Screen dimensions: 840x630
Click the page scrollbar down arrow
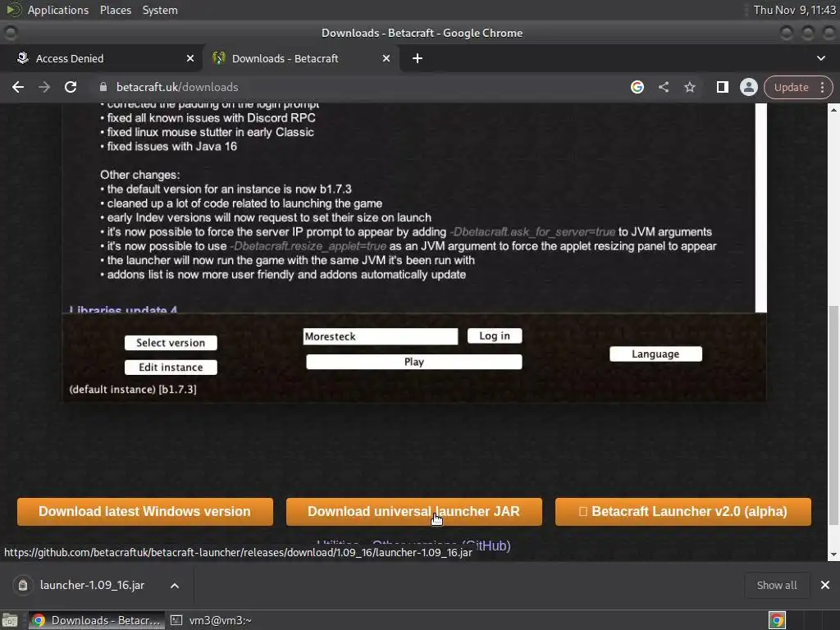click(833, 555)
